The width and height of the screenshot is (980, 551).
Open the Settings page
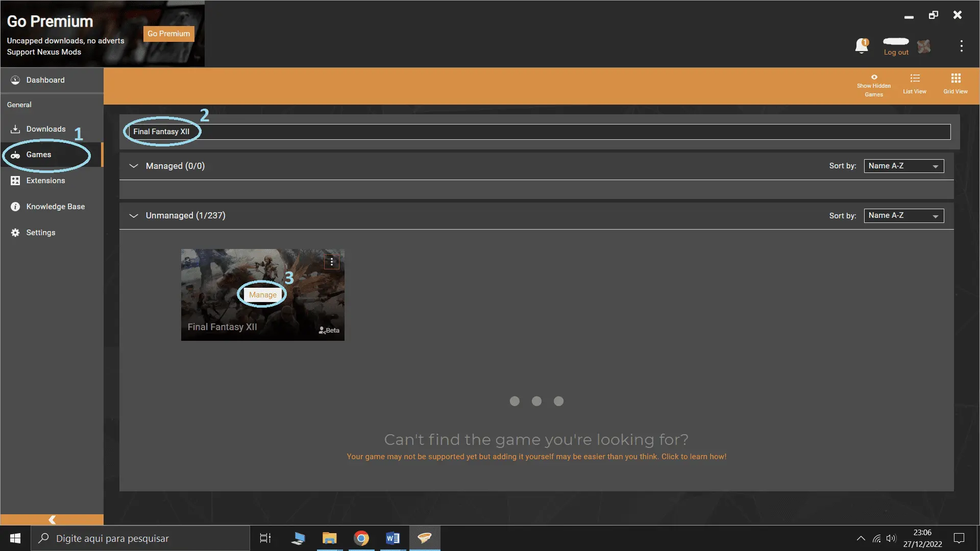tap(52, 233)
